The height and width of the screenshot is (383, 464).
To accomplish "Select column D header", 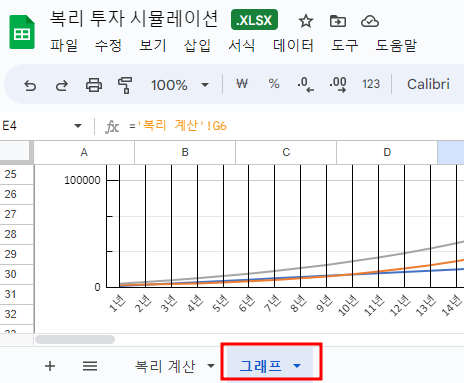I will pos(387,152).
